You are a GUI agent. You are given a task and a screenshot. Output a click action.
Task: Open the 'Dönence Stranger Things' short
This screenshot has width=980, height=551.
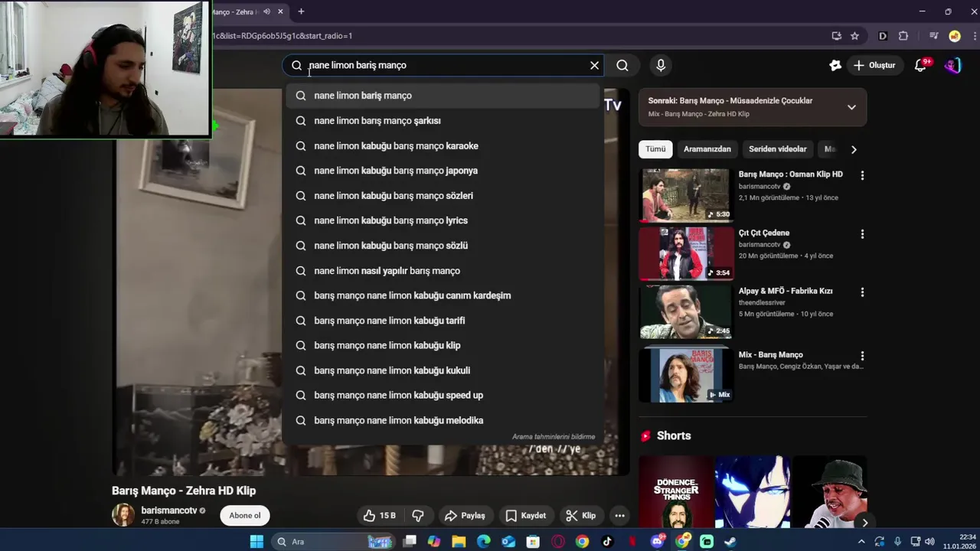(x=677, y=492)
